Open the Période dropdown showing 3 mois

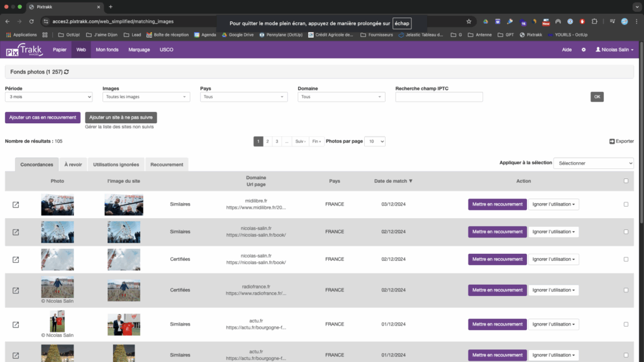48,97
